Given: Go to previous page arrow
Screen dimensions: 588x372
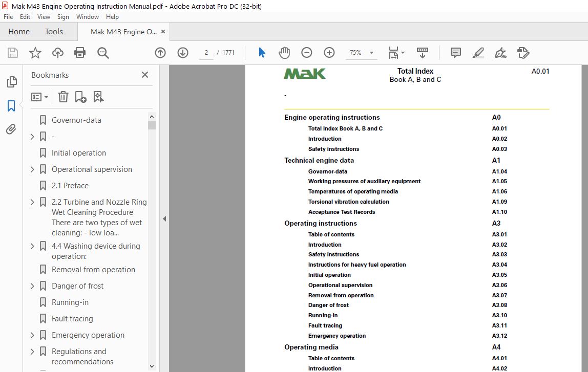Looking at the screenshot, I should (x=160, y=53).
